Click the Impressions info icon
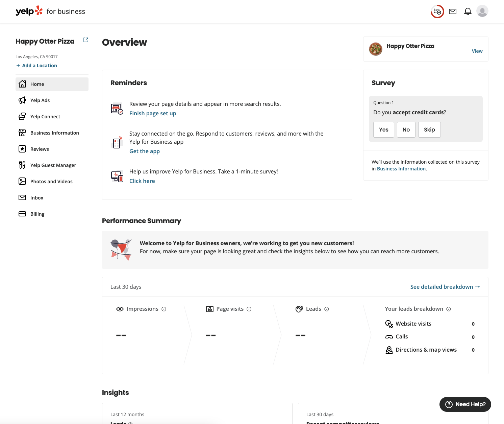 click(164, 309)
